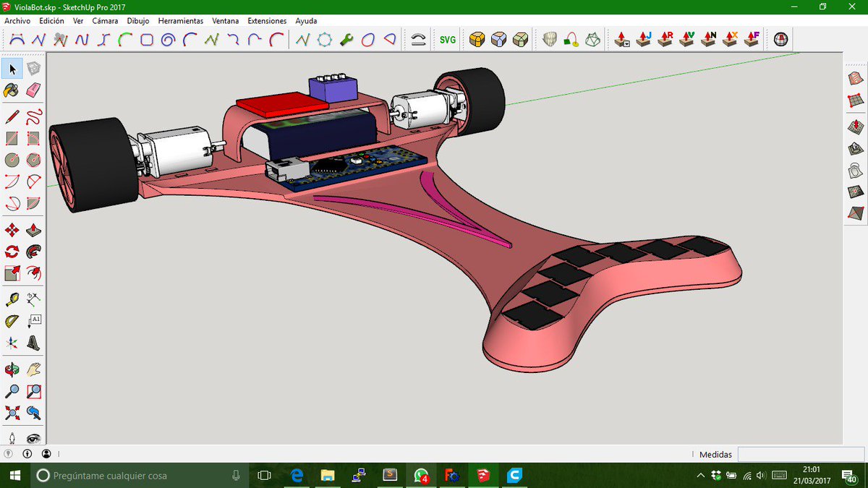Viewport: 868px width, 488px height.
Task: Open the Cámara menu
Action: click(105, 21)
